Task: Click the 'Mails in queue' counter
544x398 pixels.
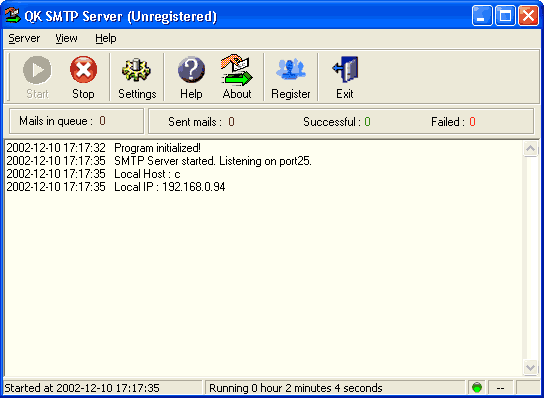Action: pos(102,121)
